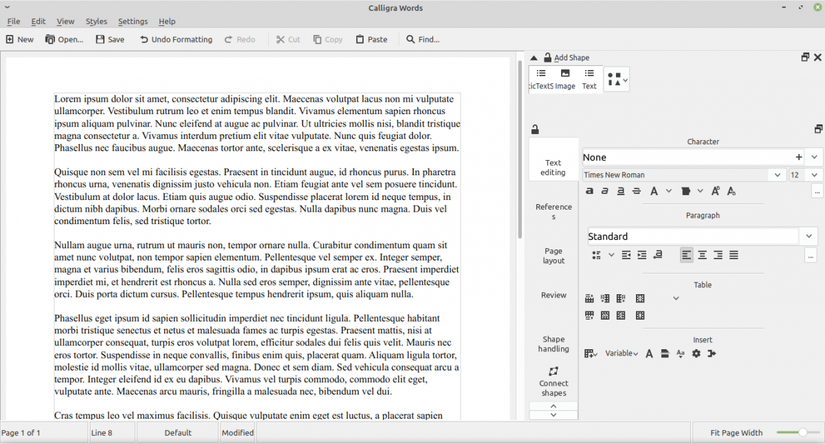Viewport: 825px width, 444px height.
Task: Toggle align left paragraph button
Action: pos(687,255)
